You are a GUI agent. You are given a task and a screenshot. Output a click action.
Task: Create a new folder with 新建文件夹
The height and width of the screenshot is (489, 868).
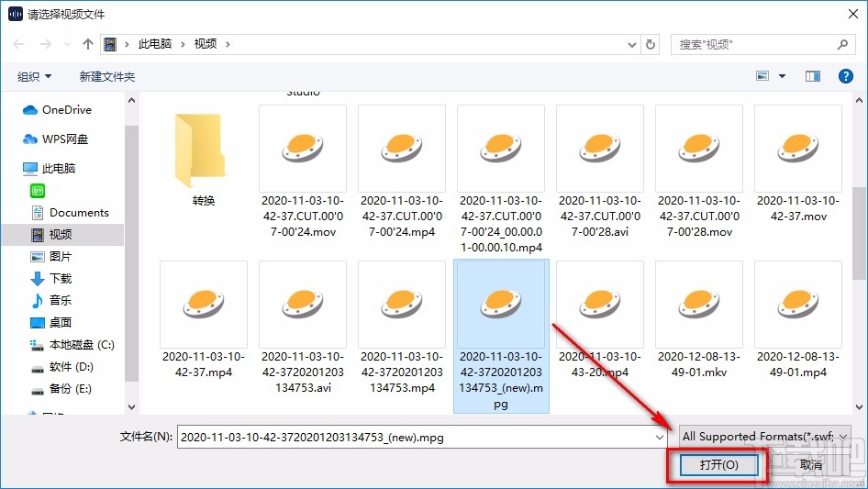pos(107,76)
